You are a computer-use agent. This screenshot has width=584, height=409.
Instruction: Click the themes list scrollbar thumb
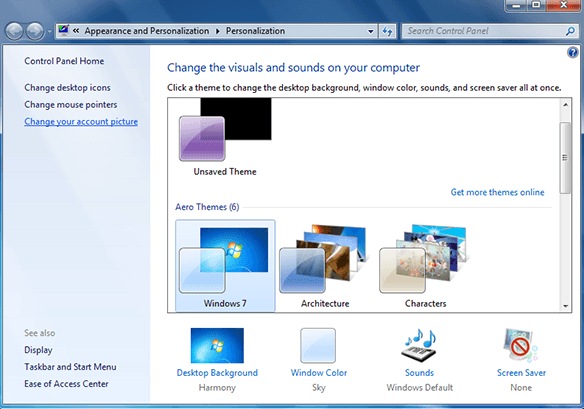565,158
